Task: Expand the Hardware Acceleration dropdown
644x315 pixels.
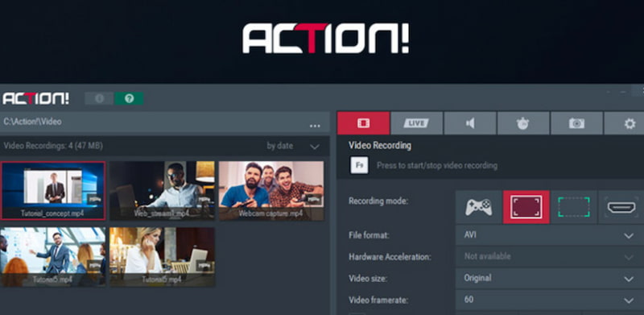Action: tap(550, 257)
